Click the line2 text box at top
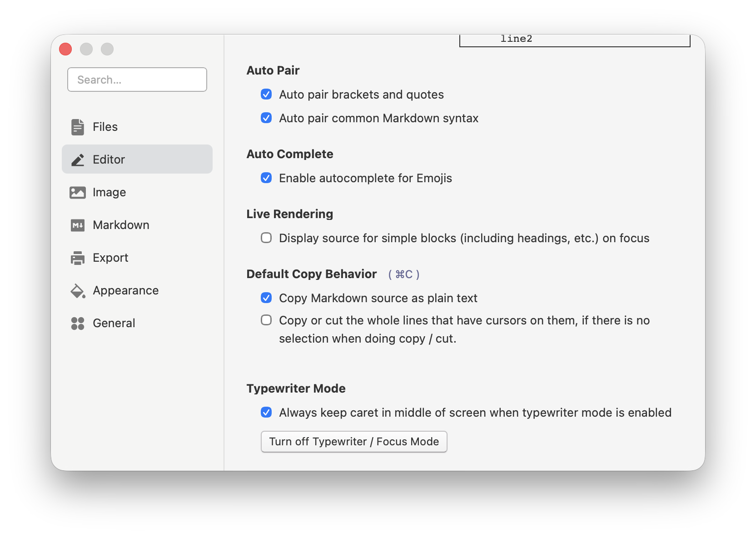Image resolution: width=756 pixels, height=538 pixels. (574, 39)
